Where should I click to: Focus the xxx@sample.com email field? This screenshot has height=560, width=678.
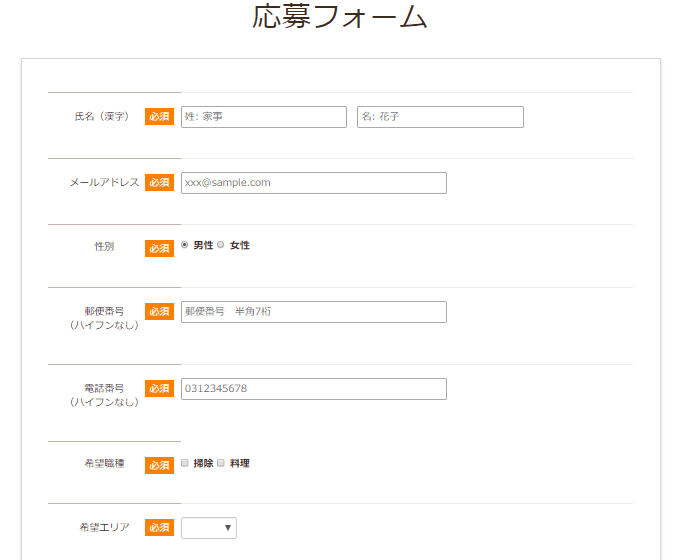pyautogui.click(x=314, y=183)
